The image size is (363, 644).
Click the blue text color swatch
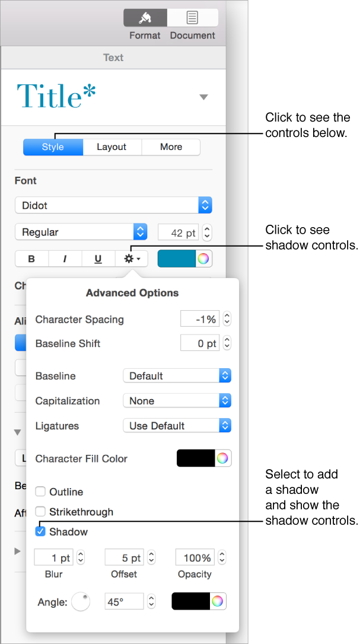point(177,259)
